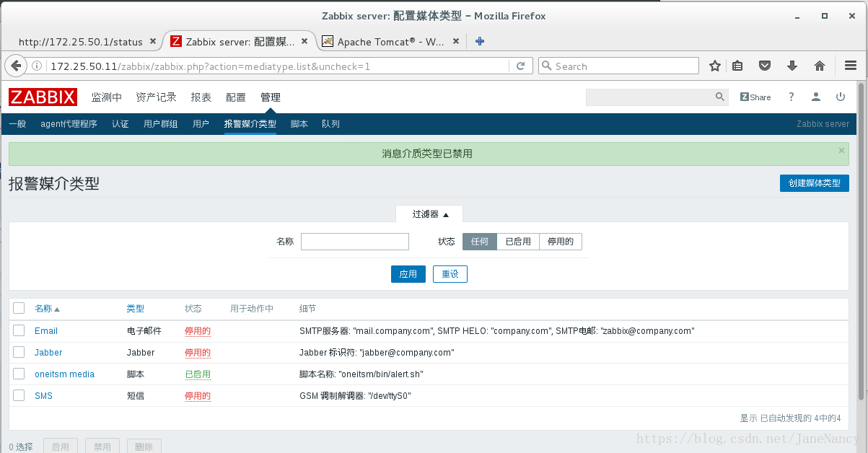
Task: Click the ZABBIX logo
Action: 43,97
